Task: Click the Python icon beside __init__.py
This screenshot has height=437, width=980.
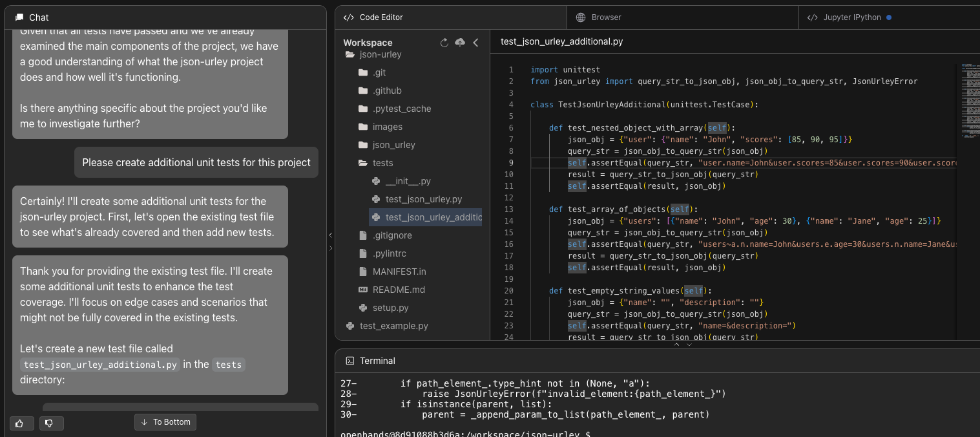Action: [376, 181]
